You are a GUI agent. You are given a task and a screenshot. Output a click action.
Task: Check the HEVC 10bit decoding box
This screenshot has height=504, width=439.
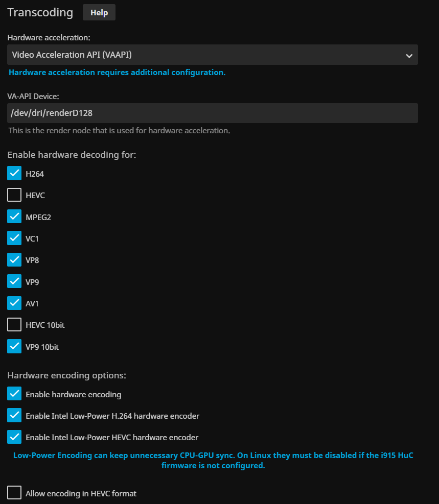click(14, 325)
